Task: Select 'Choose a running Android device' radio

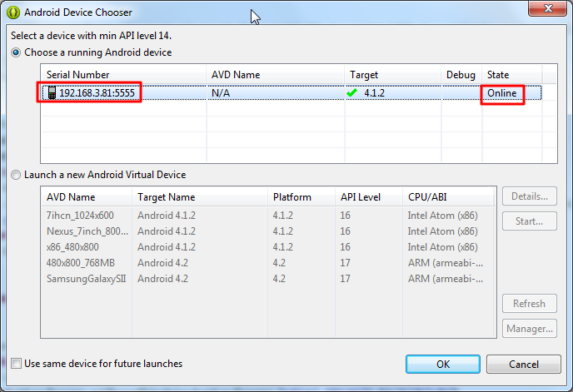Action: click(16, 52)
